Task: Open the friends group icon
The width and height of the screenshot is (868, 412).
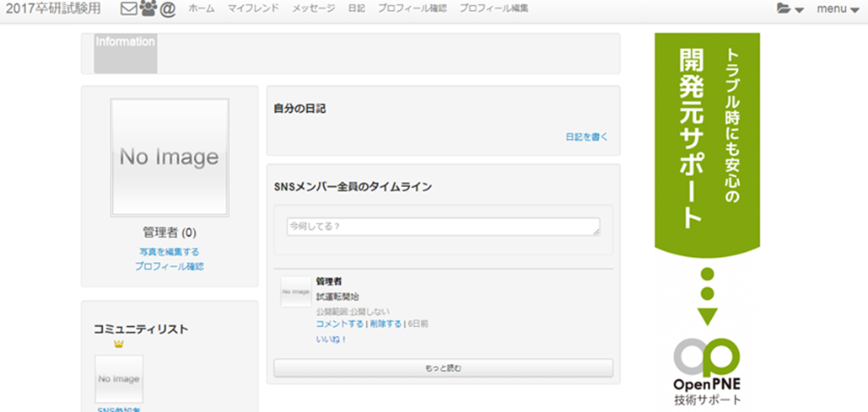Action: click(x=148, y=9)
